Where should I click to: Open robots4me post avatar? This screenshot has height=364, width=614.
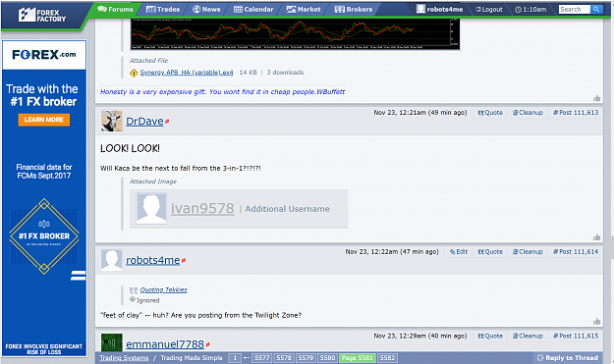(x=112, y=260)
